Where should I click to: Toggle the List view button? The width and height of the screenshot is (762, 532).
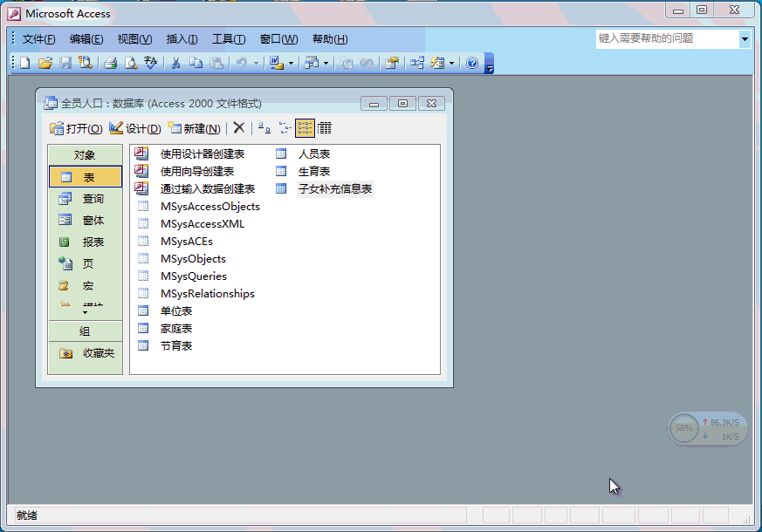305,128
